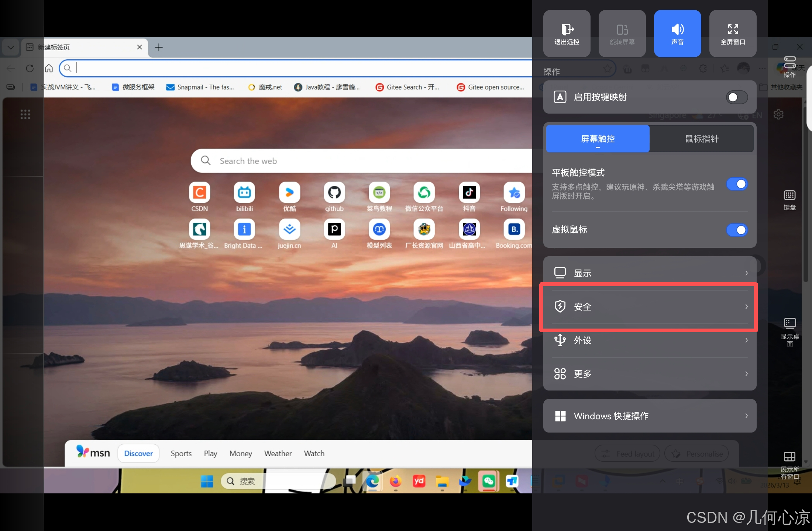Switch to the 鼠标指针 mouse pointer tab
Screen dimensions: 812x531
[701, 139]
